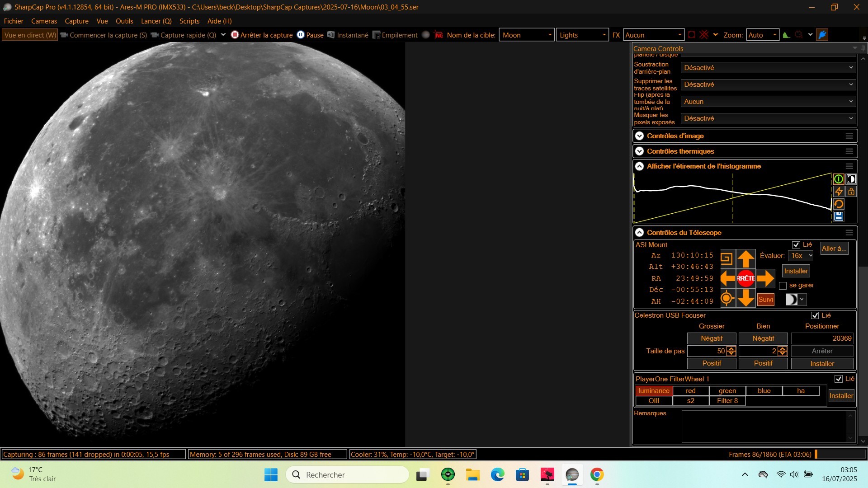Select the red filter

(691, 391)
